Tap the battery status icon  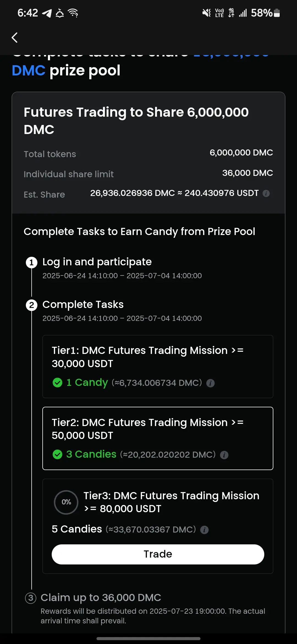(277, 13)
